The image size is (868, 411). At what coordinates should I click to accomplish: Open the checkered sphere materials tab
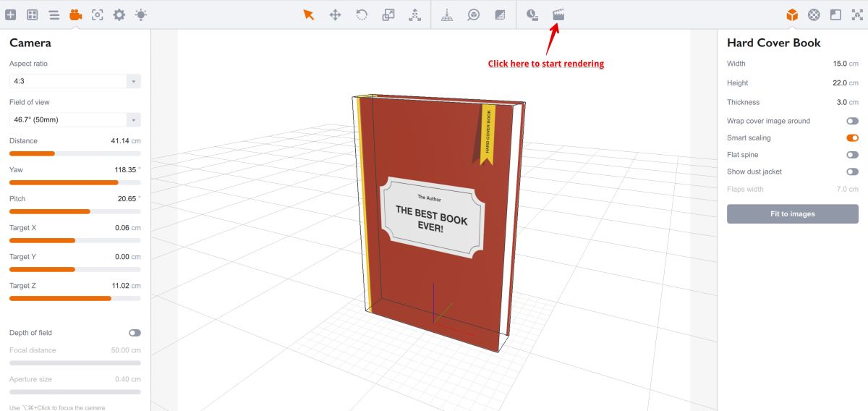tap(814, 14)
